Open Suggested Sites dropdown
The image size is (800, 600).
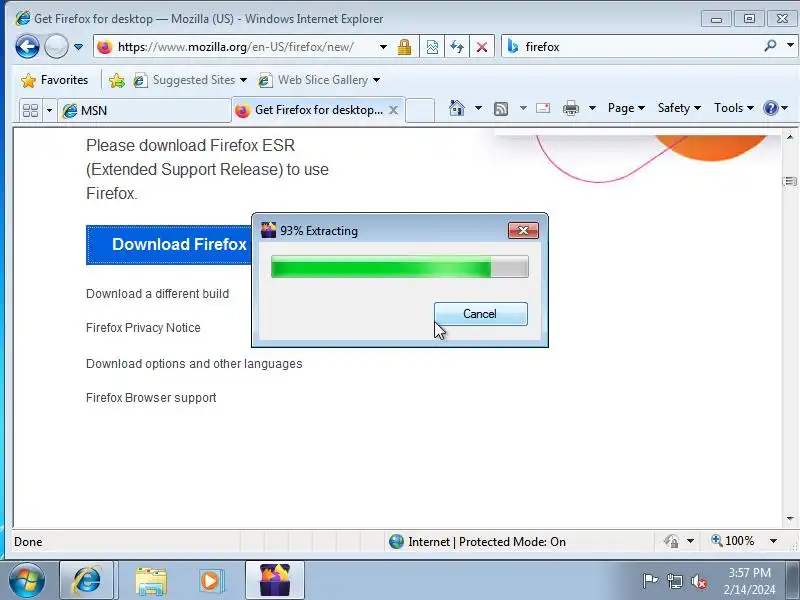[x=190, y=80]
